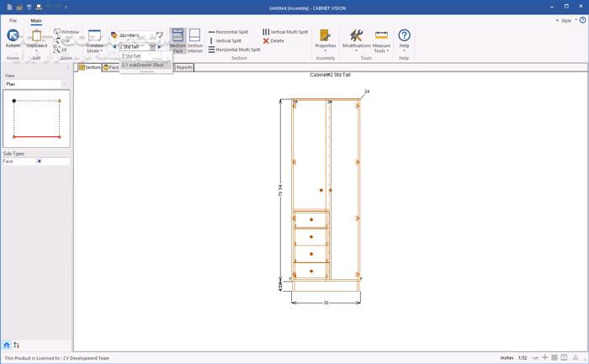Image resolution: width=589 pixels, height=364 pixels.
Task: Click the Zoom All tool
Action: click(60, 50)
